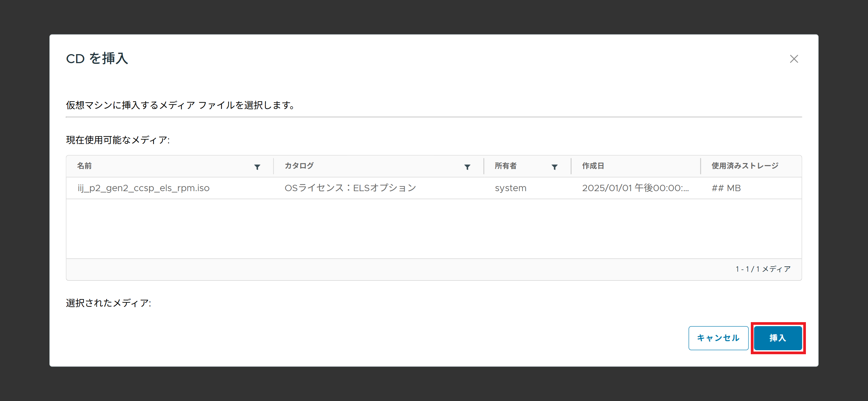Click the empty area below the media row
Screen dimensions: 868x401
pyautogui.click(x=434, y=229)
